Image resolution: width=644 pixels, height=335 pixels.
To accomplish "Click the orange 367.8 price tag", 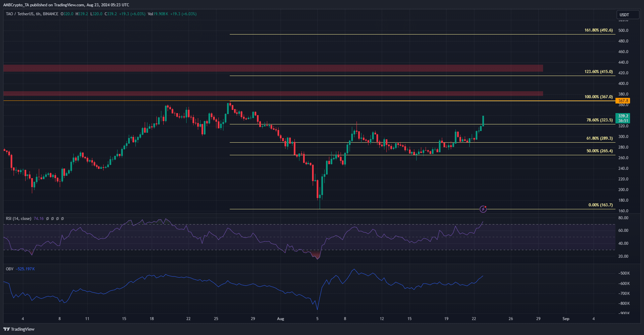I will pyautogui.click(x=623, y=101).
